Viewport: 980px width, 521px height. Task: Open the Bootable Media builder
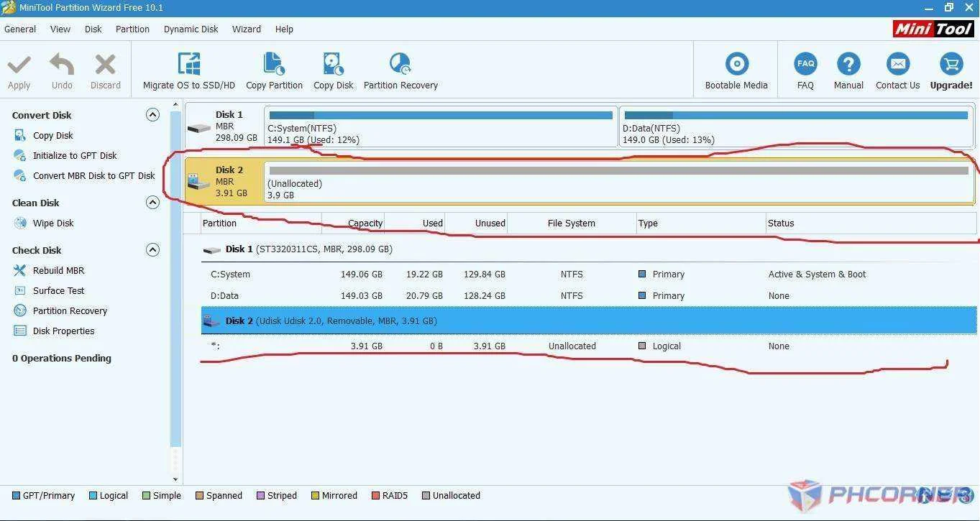[736, 71]
